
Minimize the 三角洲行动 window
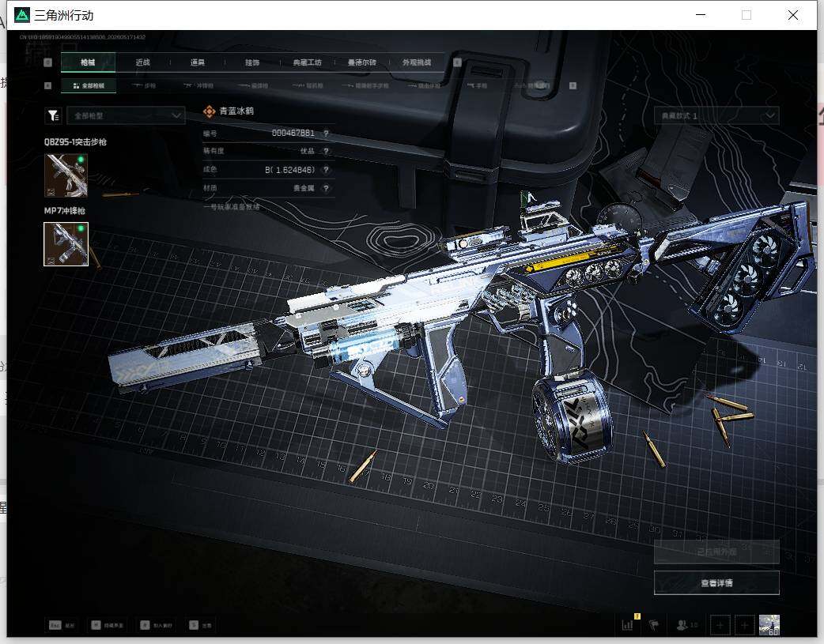coord(701,15)
